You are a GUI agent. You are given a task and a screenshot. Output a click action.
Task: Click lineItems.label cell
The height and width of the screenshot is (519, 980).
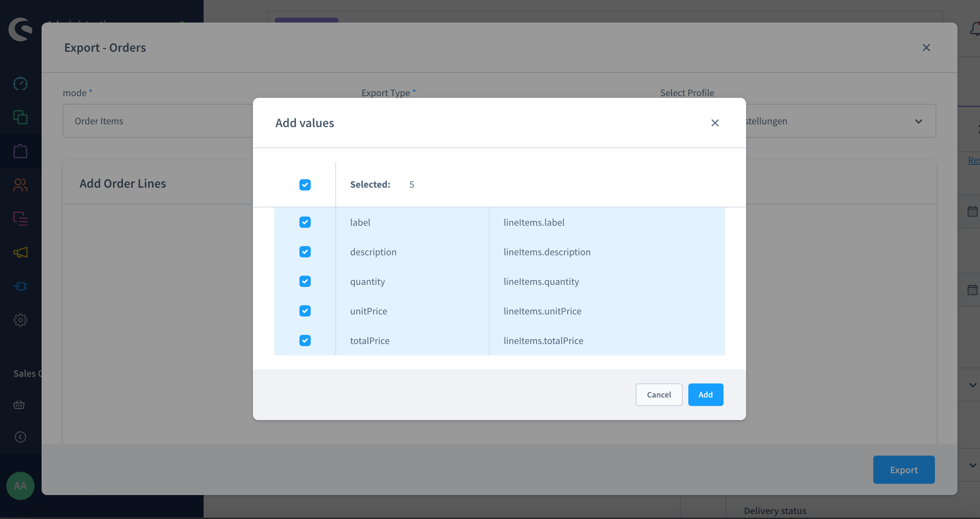tap(607, 222)
